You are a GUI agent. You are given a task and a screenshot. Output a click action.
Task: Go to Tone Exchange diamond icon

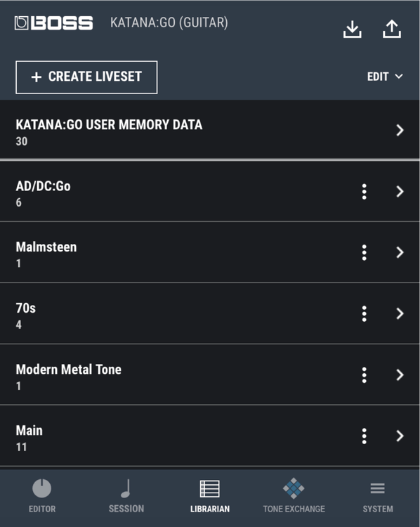click(294, 488)
